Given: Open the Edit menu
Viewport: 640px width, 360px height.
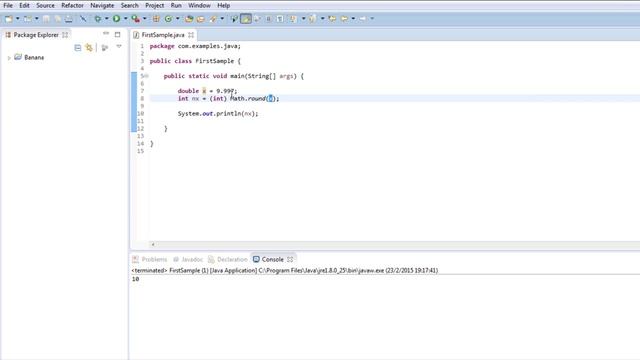Looking at the screenshot, I should (x=24, y=5).
